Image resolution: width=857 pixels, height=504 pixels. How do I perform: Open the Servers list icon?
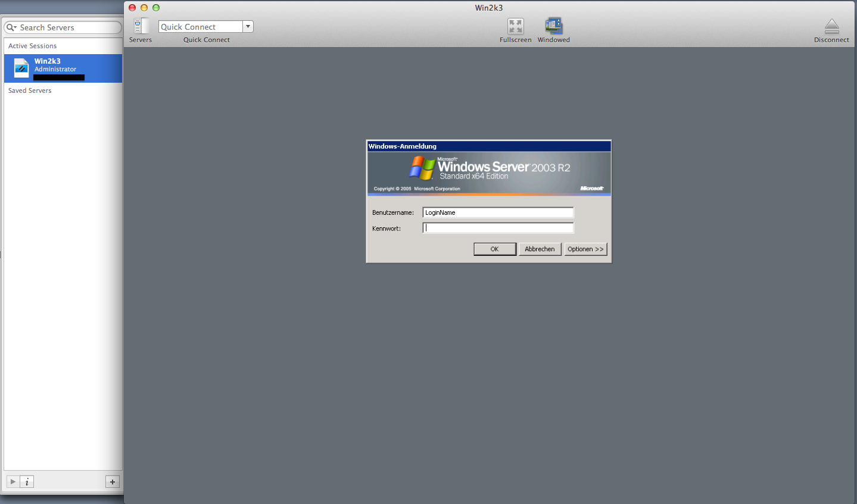[x=141, y=26]
